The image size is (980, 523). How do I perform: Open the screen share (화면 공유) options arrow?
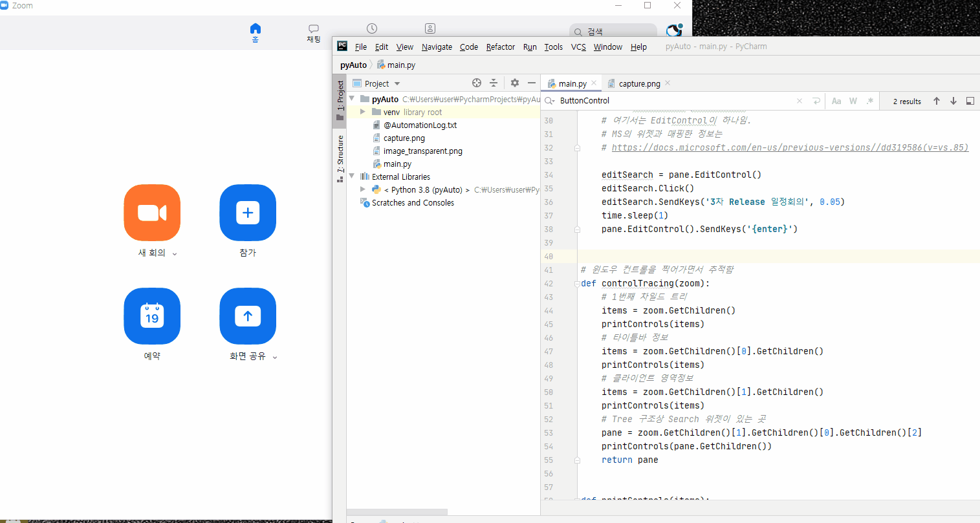click(275, 358)
